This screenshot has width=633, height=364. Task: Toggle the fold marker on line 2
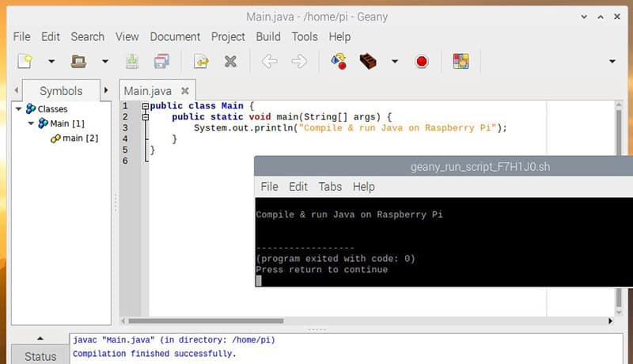145,117
